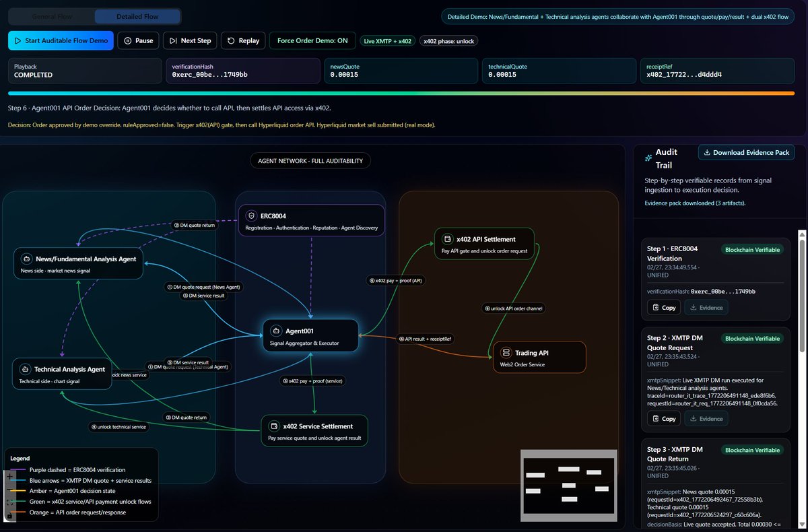Click the receiptRef x402_17722 card
The height and width of the screenshot is (532, 808).
[x=717, y=71]
